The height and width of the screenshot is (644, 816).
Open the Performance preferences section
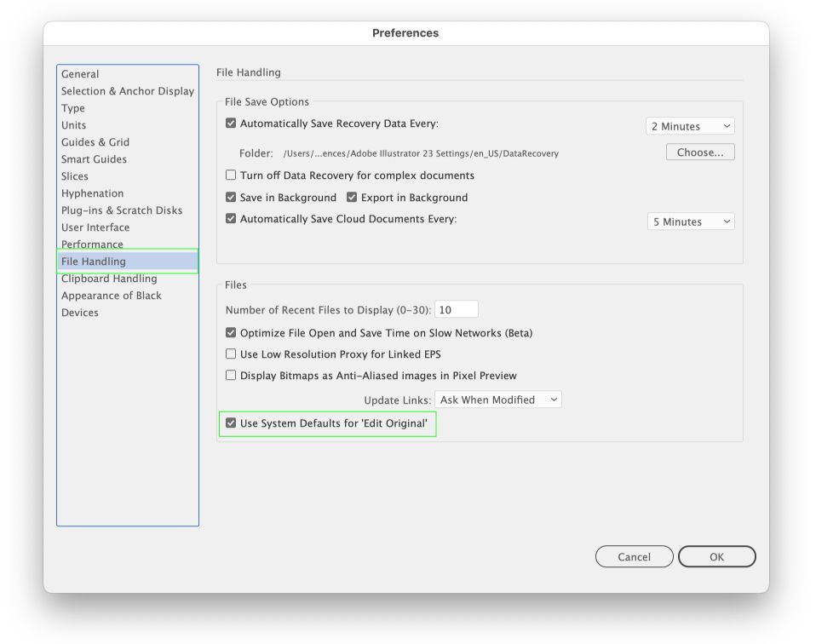[92, 244]
